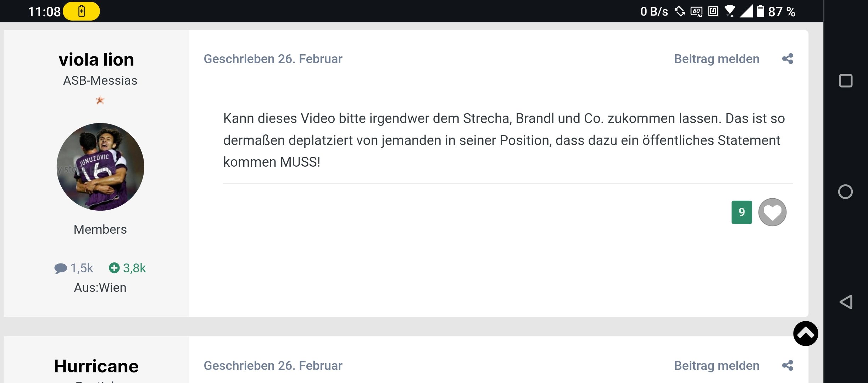Tap the share icon on viola lion's post
868x383 pixels.
pos(788,59)
